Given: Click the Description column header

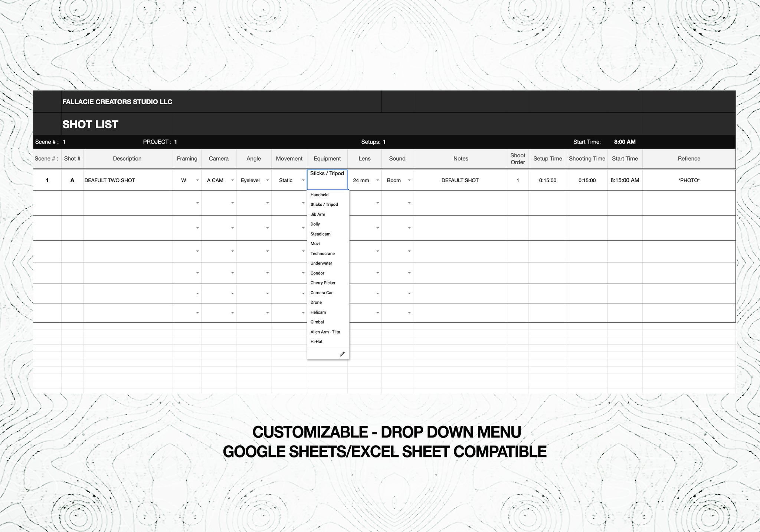Looking at the screenshot, I should 127,158.
